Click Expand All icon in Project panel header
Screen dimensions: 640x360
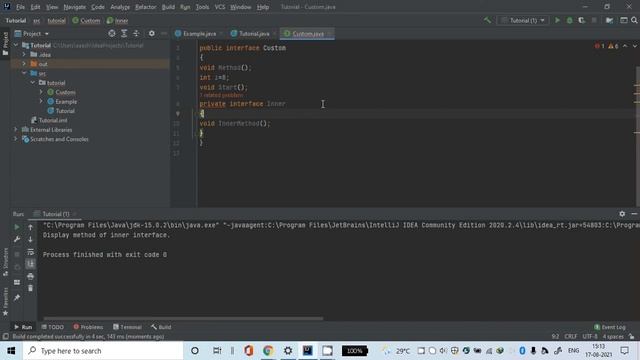(x=124, y=33)
